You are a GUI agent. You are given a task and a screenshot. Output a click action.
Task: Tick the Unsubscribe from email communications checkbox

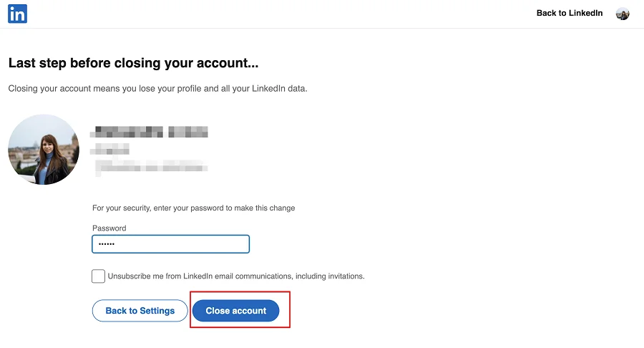[x=98, y=276]
